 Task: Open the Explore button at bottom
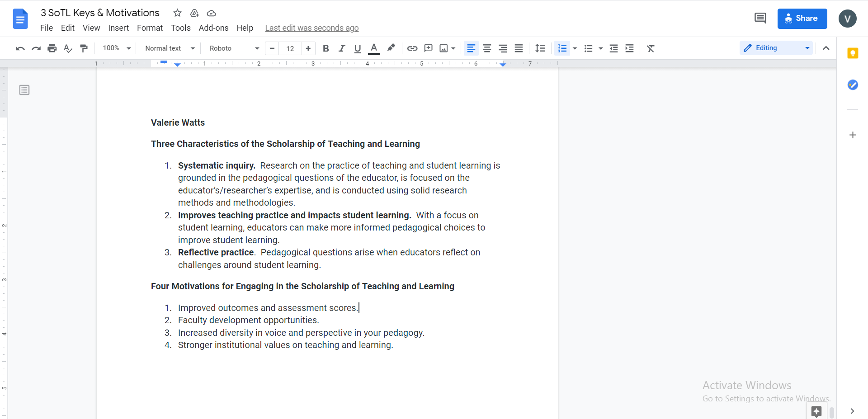point(816,411)
